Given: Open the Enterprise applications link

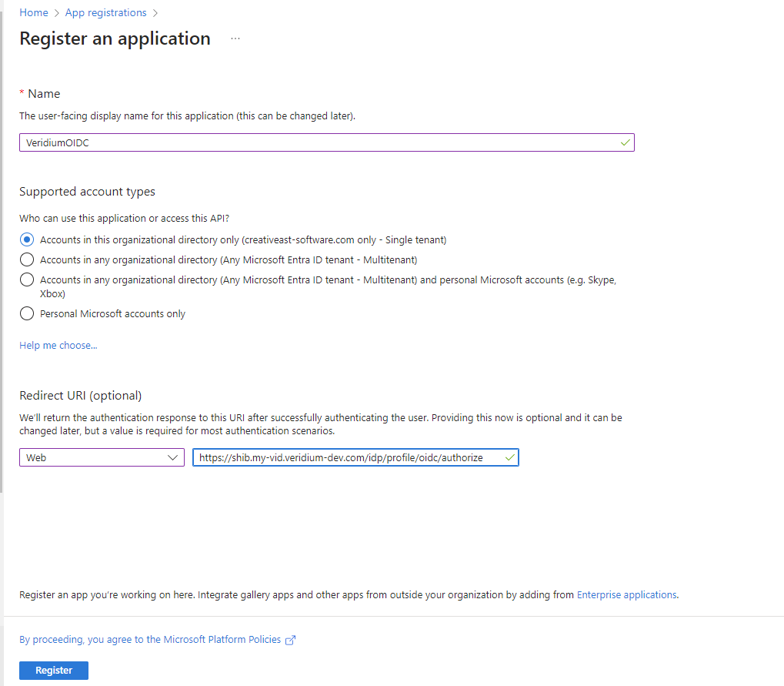Looking at the screenshot, I should point(626,594).
